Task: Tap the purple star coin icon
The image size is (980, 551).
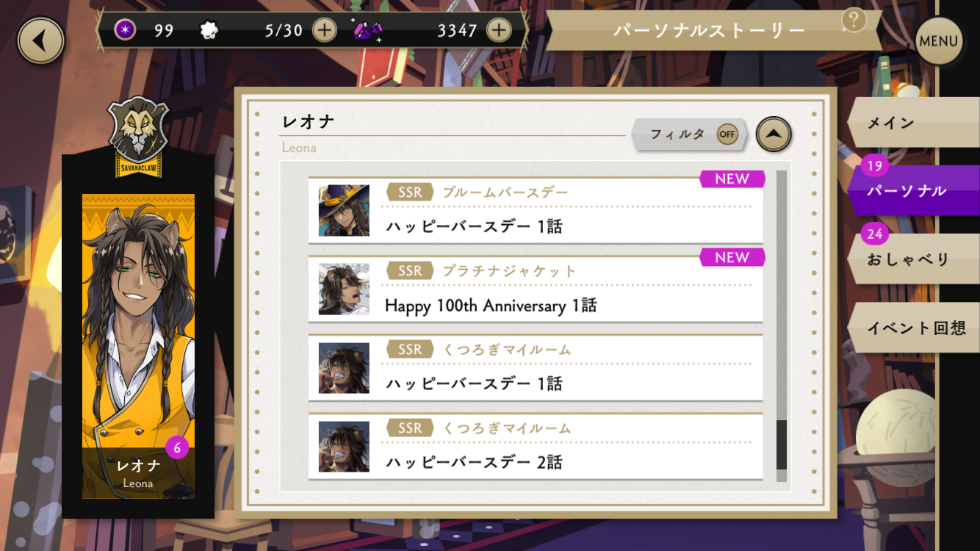Action: (126, 30)
